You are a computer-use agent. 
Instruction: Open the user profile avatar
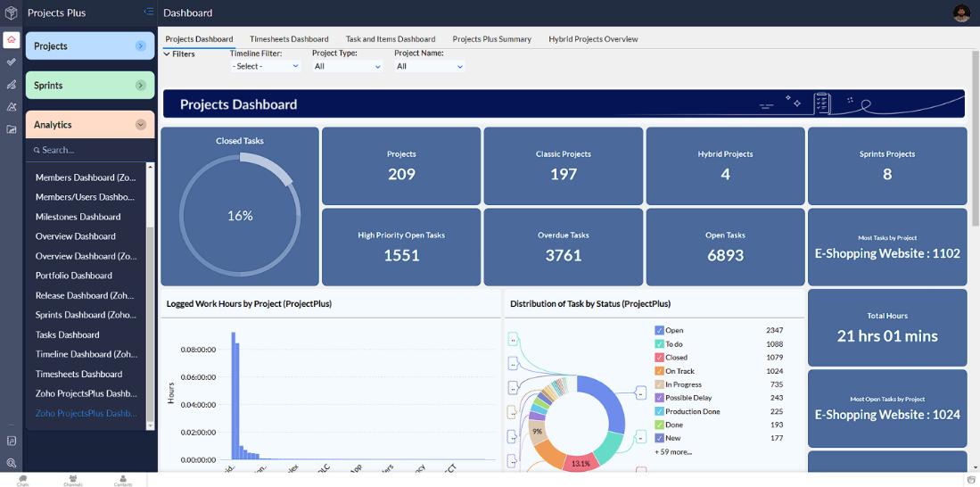click(962, 13)
